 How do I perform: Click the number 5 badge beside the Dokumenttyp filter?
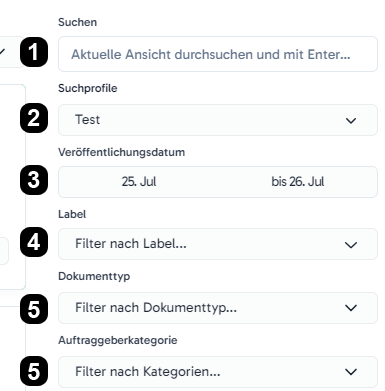(x=34, y=309)
